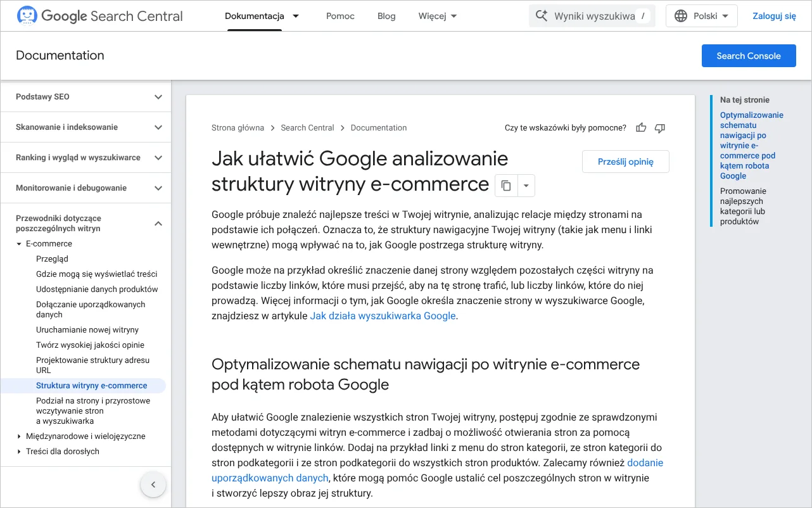Expand the Więcej menu

point(438,16)
